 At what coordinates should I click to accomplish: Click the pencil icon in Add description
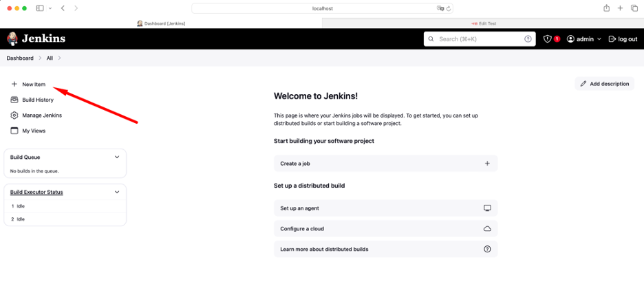(583, 84)
